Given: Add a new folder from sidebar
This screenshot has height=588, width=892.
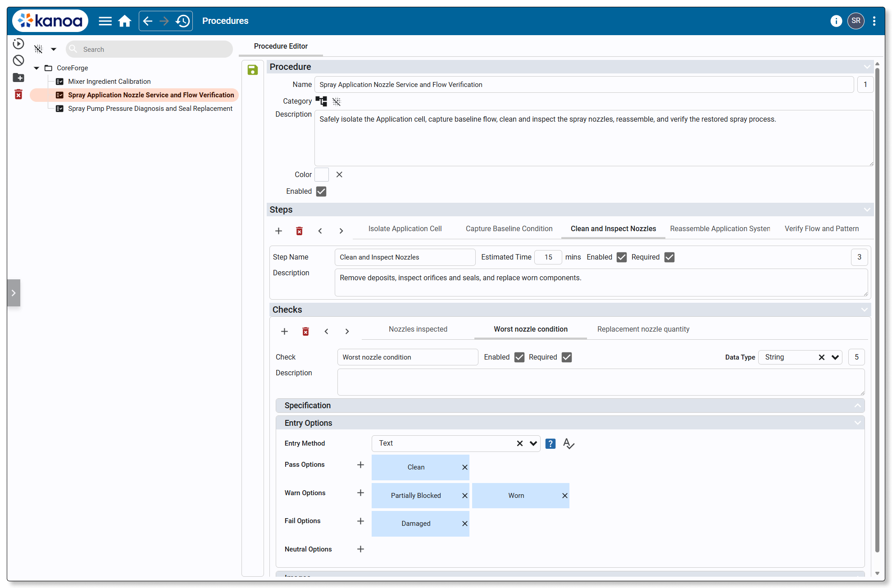Looking at the screenshot, I should pyautogui.click(x=18, y=77).
